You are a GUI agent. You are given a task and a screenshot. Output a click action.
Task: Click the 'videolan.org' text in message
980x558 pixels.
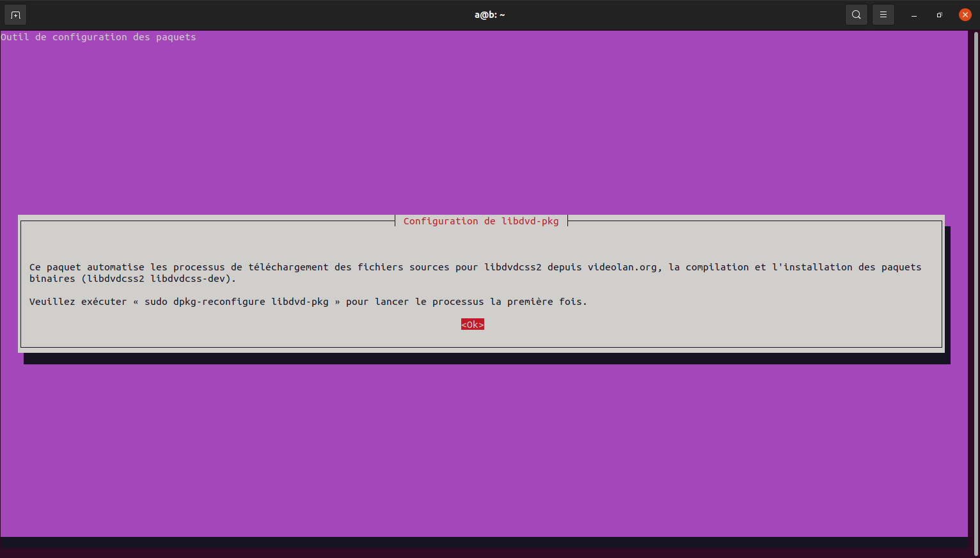[x=622, y=267]
